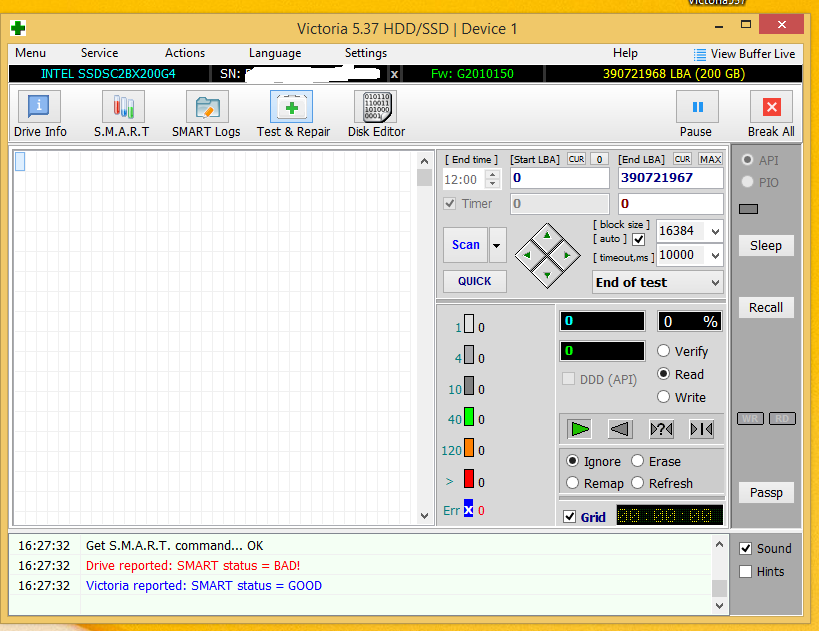Click the WR indicator button
The height and width of the screenshot is (631, 819).
(x=750, y=418)
